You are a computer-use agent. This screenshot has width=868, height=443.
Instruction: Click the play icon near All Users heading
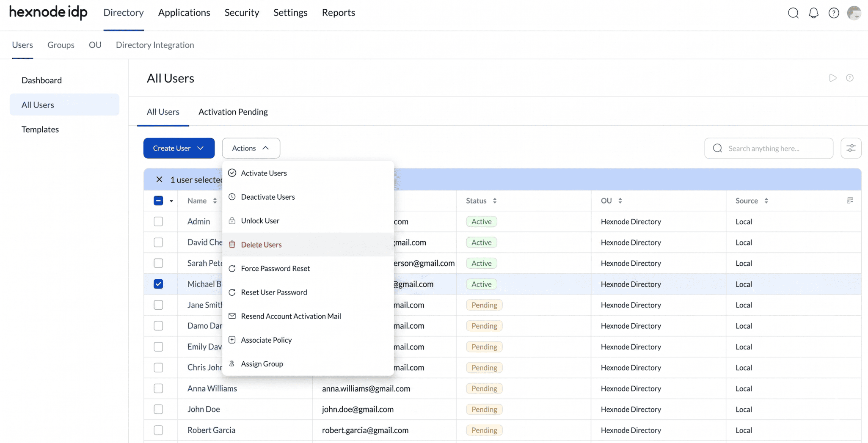click(x=832, y=78)
